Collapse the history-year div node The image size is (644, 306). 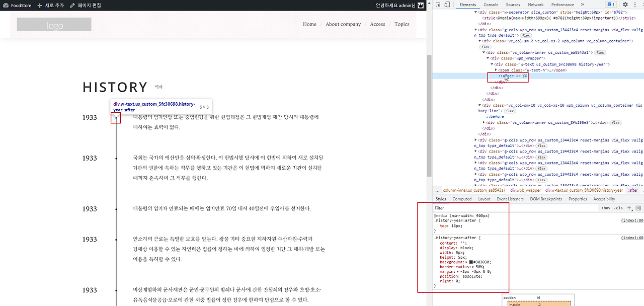pos(492,64)
